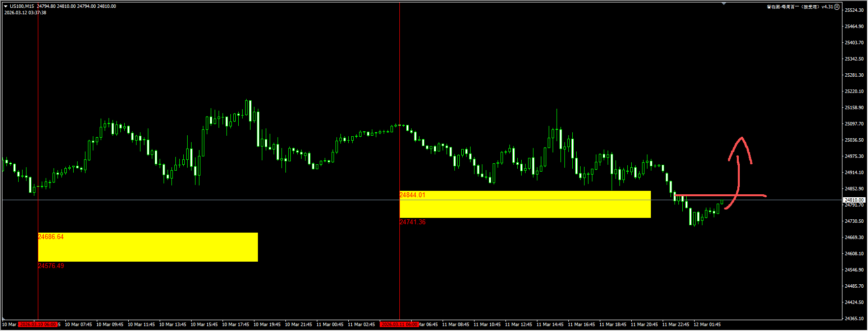Screen dimensions: 868x331
Task: Click the sad-face Expert Advisor status icon
Action: tap(837, 7)
